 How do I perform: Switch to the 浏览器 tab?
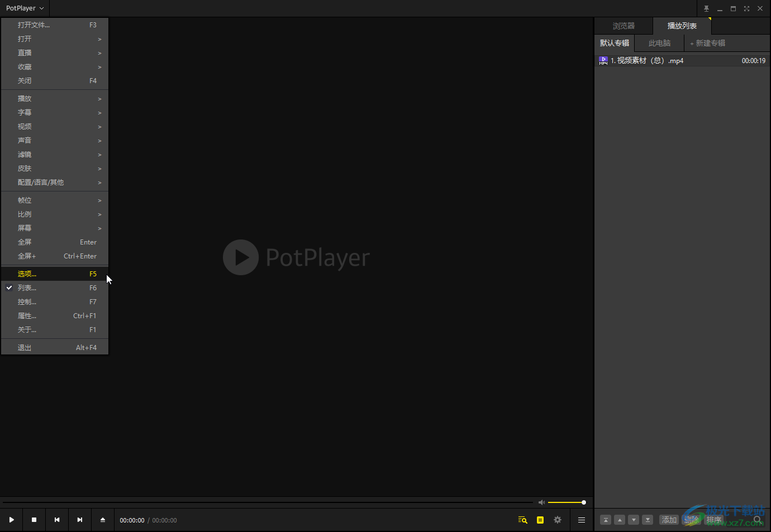[624, 26]
